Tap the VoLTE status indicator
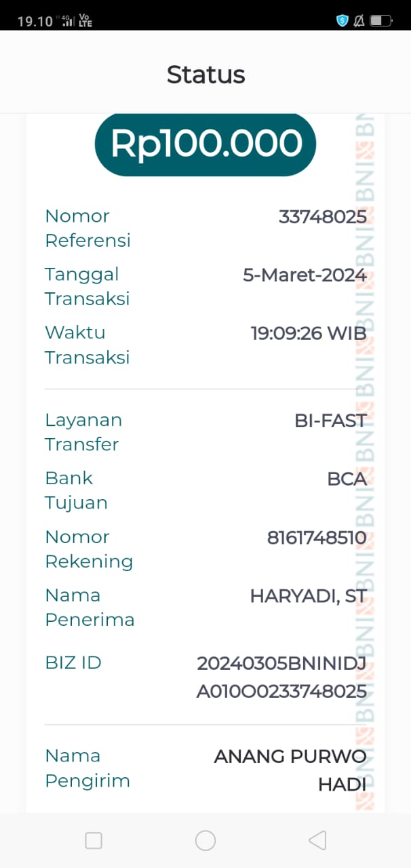This screenshot has width=411, height=868. [x=85, y=20]
